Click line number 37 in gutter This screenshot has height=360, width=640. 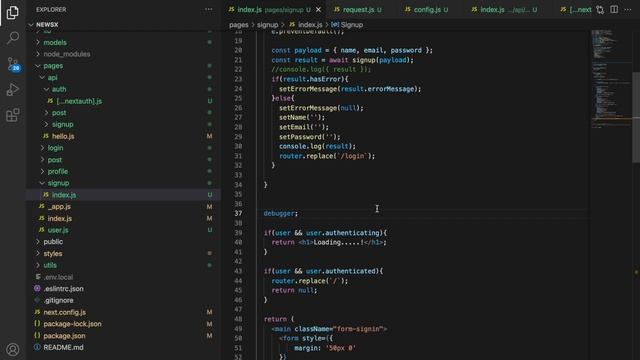click(238, 213)
